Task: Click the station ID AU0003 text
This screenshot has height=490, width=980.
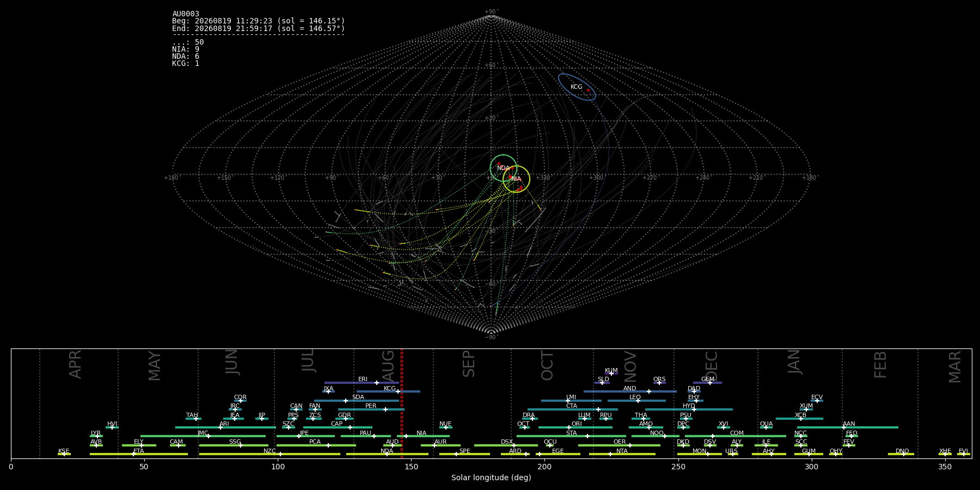Action: click(186, 14)
